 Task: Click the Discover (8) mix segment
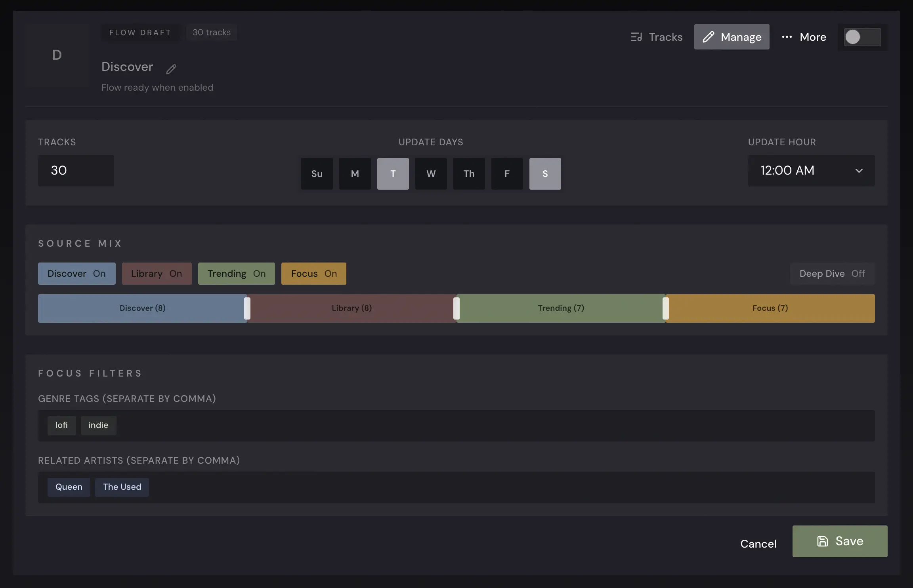click(143, 308)
